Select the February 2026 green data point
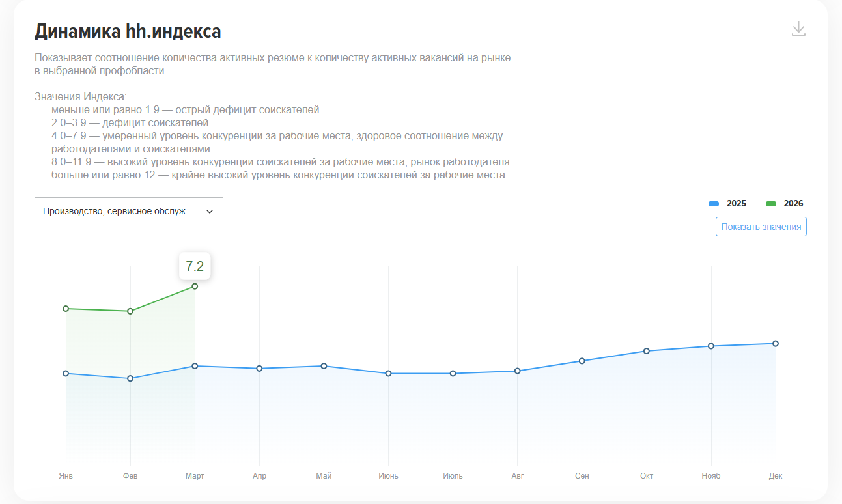842x504 pixels. [130, 311]
